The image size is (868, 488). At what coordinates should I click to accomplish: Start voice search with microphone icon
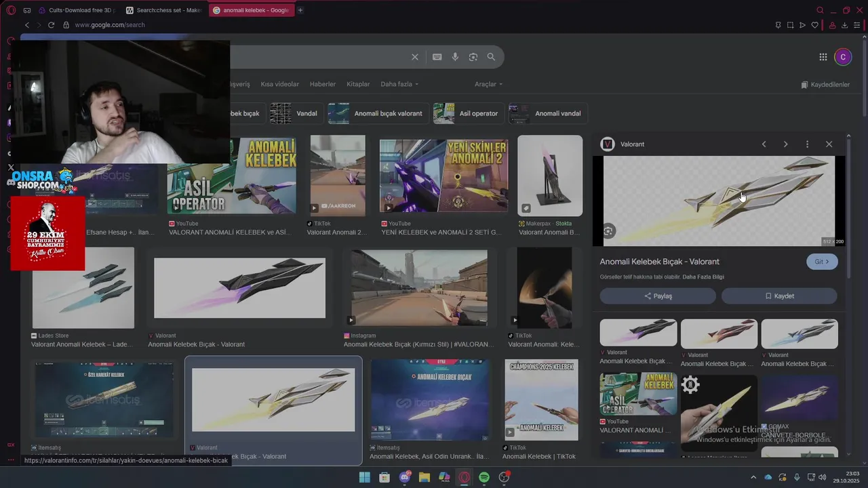click(455, 57)
